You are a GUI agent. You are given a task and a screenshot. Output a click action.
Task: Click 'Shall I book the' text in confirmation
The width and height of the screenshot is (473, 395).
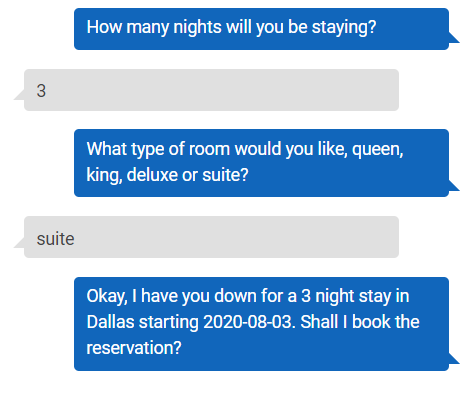pyautogui.click(x=360, y=322)
